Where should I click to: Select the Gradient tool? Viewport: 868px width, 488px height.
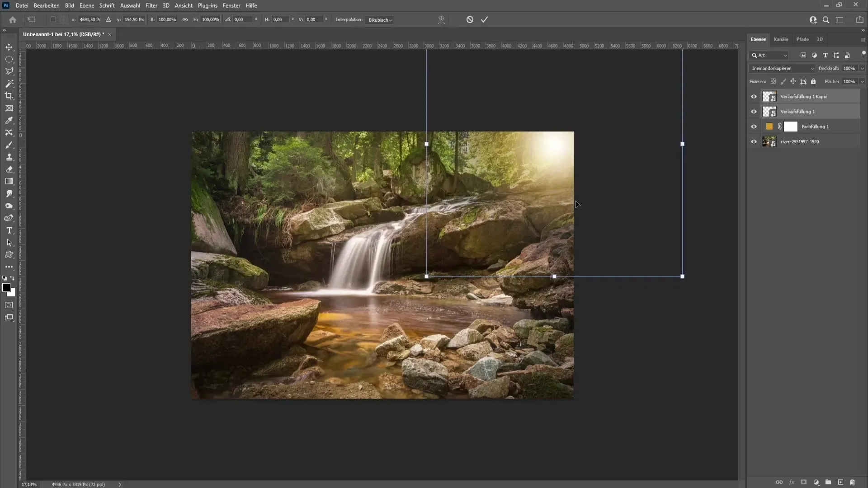[x=9, y=182]
